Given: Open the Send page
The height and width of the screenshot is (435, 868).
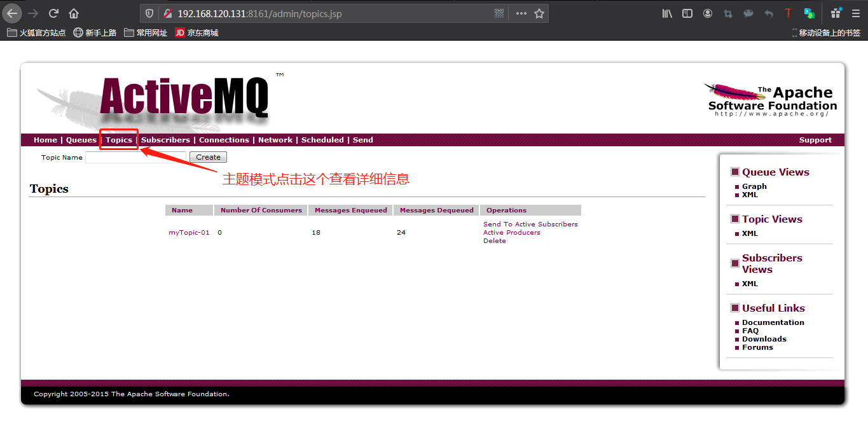Looking at the screenshot, I should pyautogui.click(x=363, y=140).
